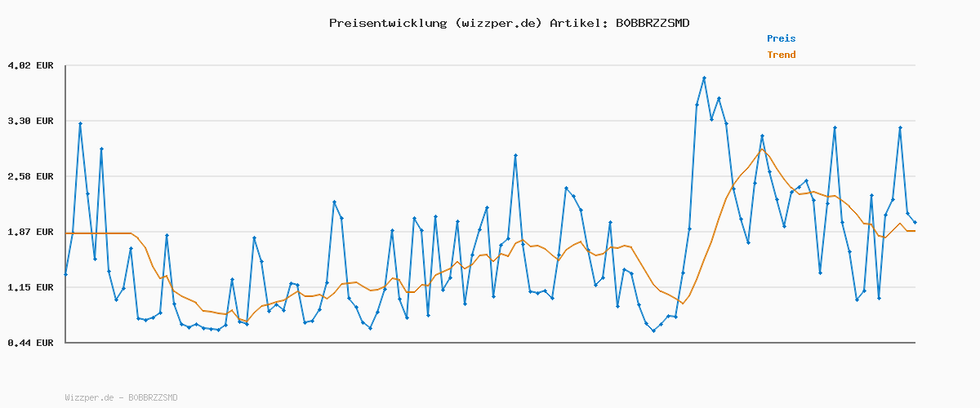Click the chart title starting with Preisentwicklung

509,23
